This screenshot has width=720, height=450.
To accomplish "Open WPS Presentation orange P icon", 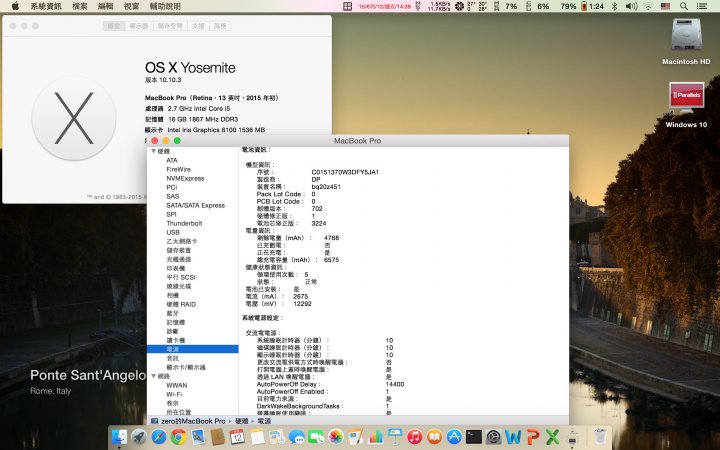I will coord(533,436).
